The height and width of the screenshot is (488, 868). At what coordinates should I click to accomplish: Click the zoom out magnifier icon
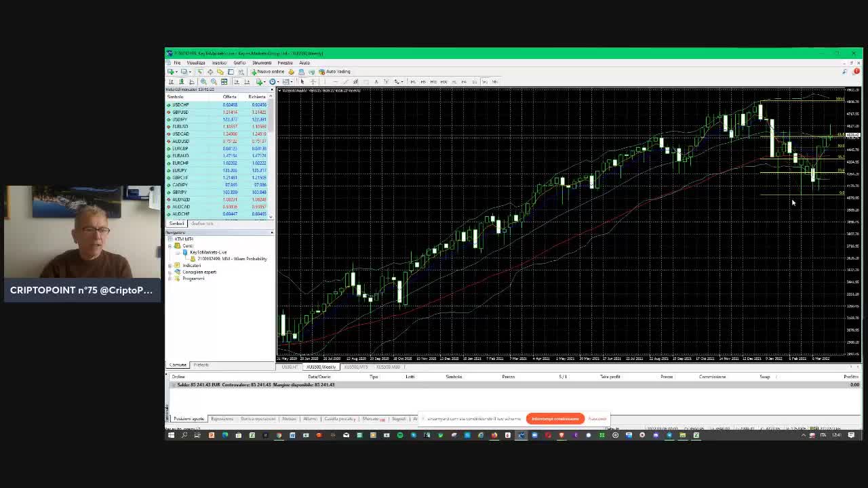tap(214, 81)
